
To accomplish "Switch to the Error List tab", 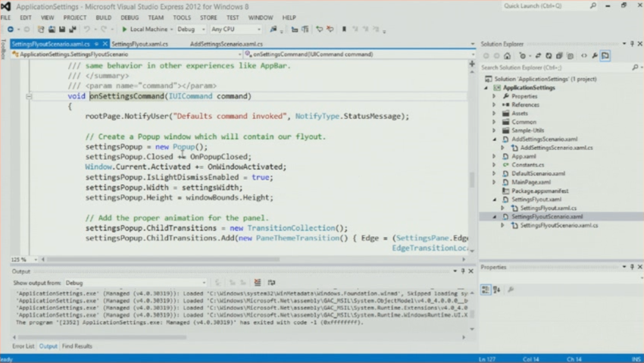I will point(23,346).
